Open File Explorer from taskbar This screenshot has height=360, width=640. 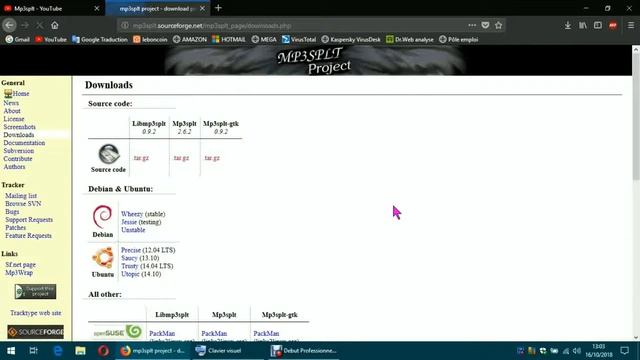(x=80, y=351)
